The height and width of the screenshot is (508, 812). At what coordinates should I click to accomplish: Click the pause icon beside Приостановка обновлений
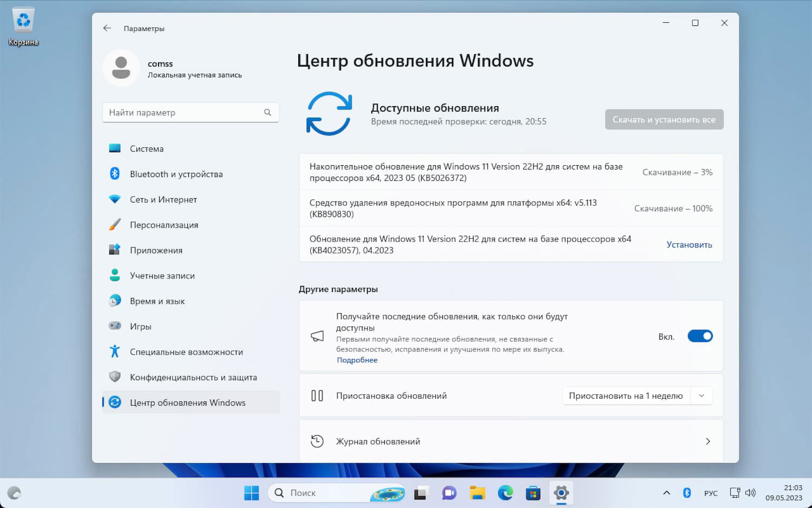point(317,396)
